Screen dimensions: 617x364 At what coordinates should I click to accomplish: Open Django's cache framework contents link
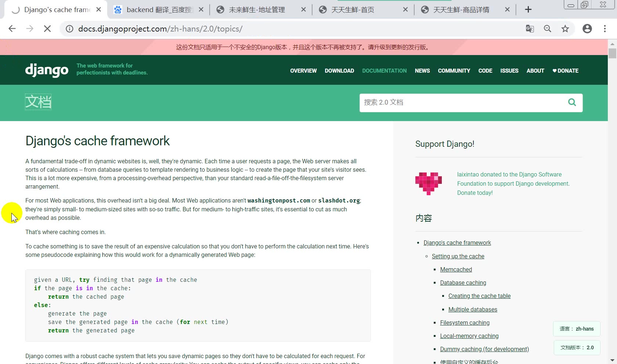coord(457,243)
